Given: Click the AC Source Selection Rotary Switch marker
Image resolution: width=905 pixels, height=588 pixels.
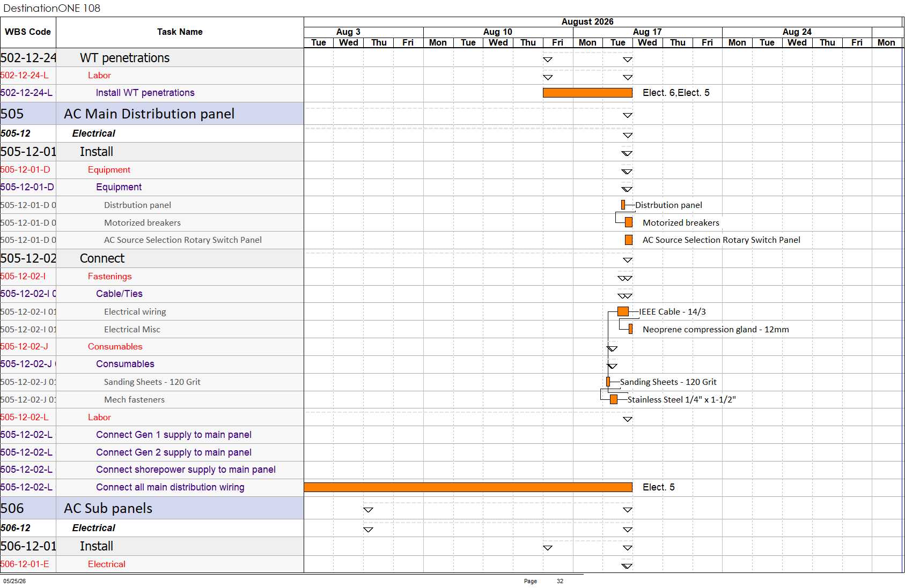Looking at the screenshot, I should click(629, 240).
